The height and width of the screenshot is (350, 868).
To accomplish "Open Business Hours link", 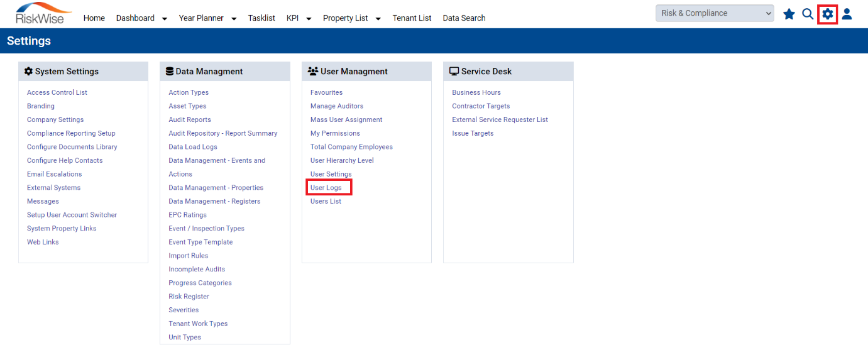I will point(476,92).
